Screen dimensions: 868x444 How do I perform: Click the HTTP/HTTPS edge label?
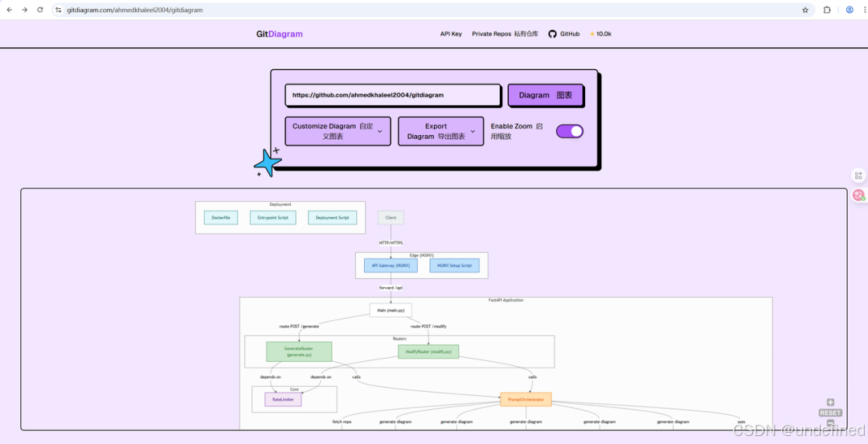point(391,243)
